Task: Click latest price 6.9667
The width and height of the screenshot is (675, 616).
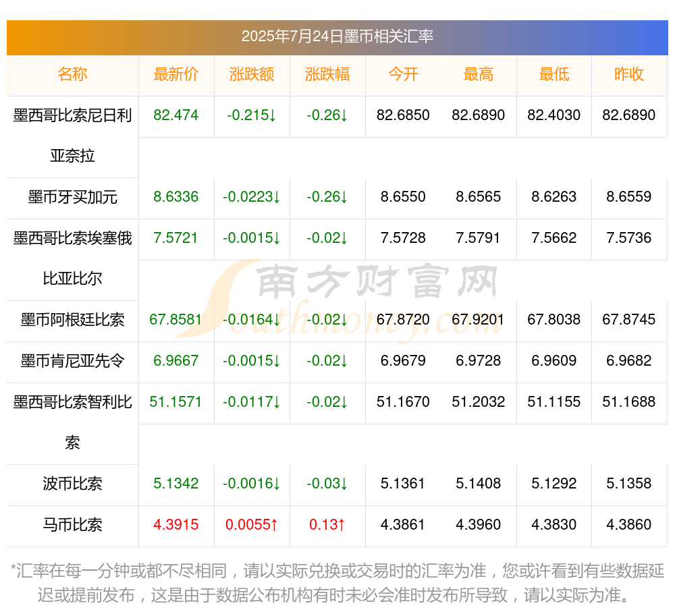Action: (175, 360)
